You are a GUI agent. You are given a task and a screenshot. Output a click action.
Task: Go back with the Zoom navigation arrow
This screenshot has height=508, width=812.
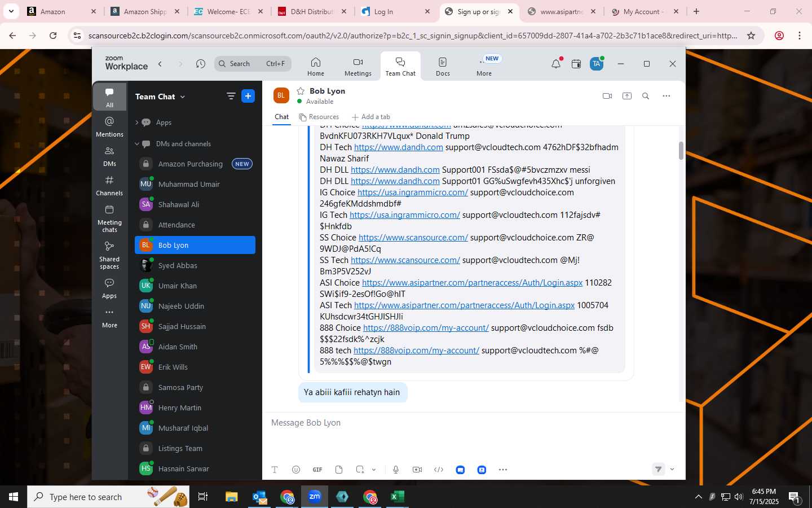[x=160, y=64]
